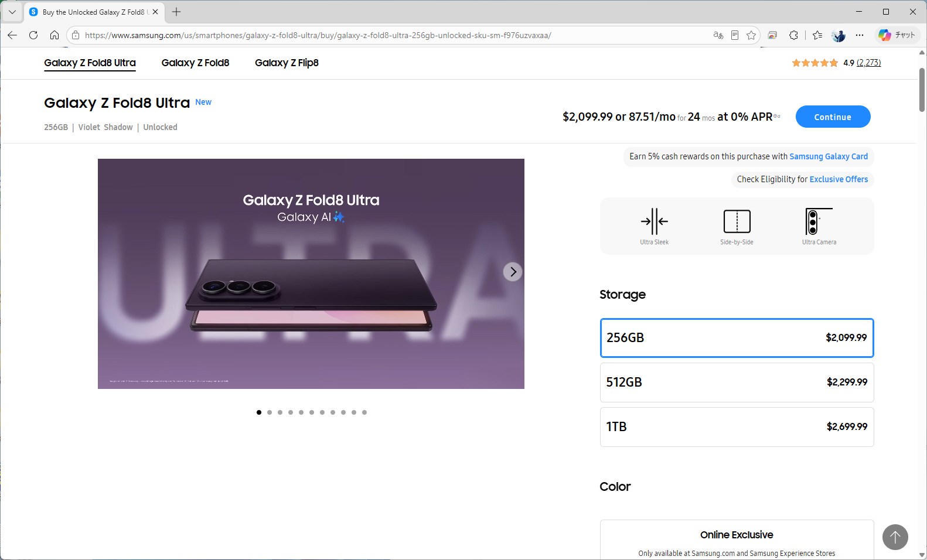This screenshot has width=927, height=560.
Task: Click the Storage section heading
Action: coord(622,295)
